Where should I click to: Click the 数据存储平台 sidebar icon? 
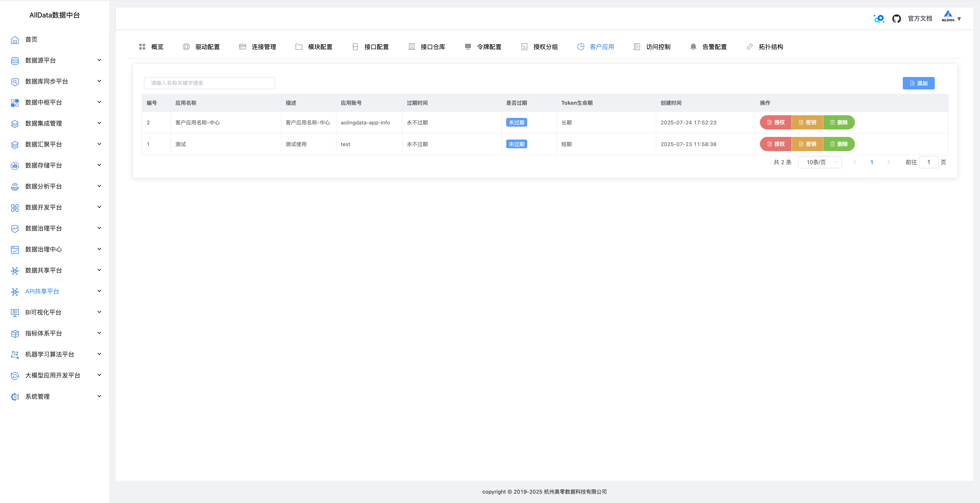point(15,166)
